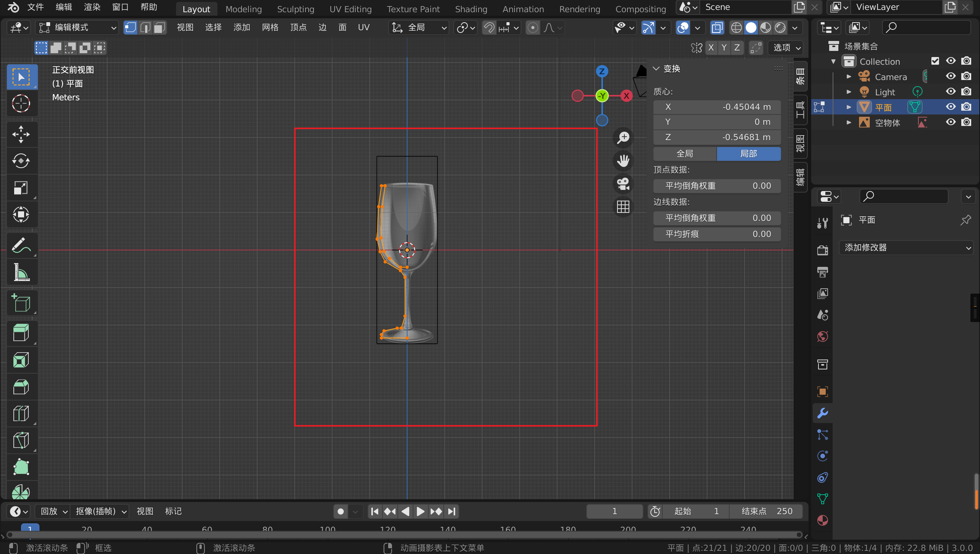The height and width of the screenshot is (554, 980).
Task: Select the Measure tool
Action: tap(21, 272)
